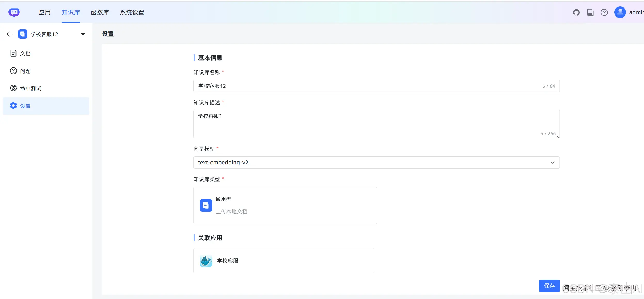Expand the 学校客服12 knowledge base dropdown
The image size is (644, 299).
coord(83,34)
